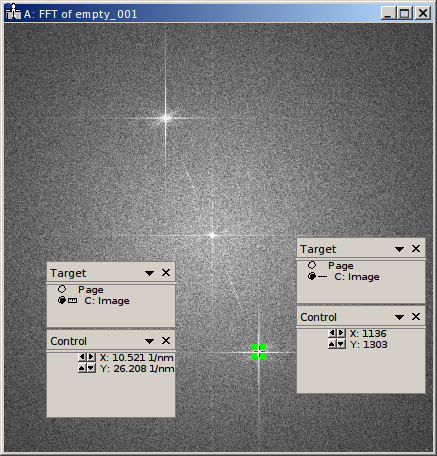Select C: Image radio with line icon
The width and height of the screenshot is (437, 456).
pos(312,276)
